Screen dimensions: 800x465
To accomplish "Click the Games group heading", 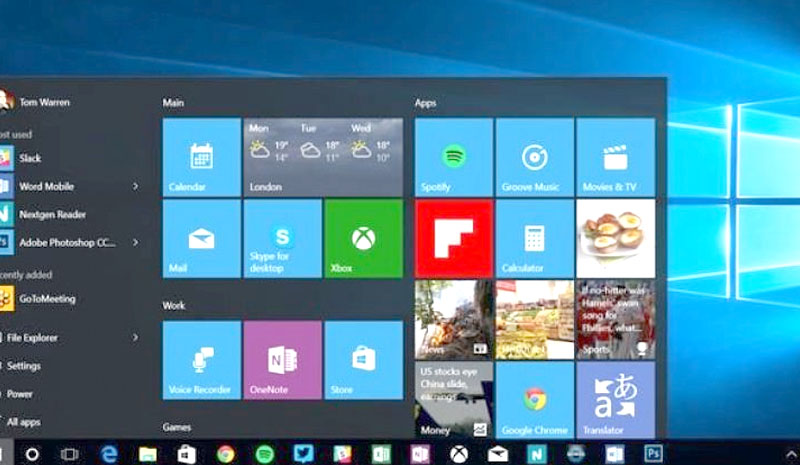I will (177, 427).
